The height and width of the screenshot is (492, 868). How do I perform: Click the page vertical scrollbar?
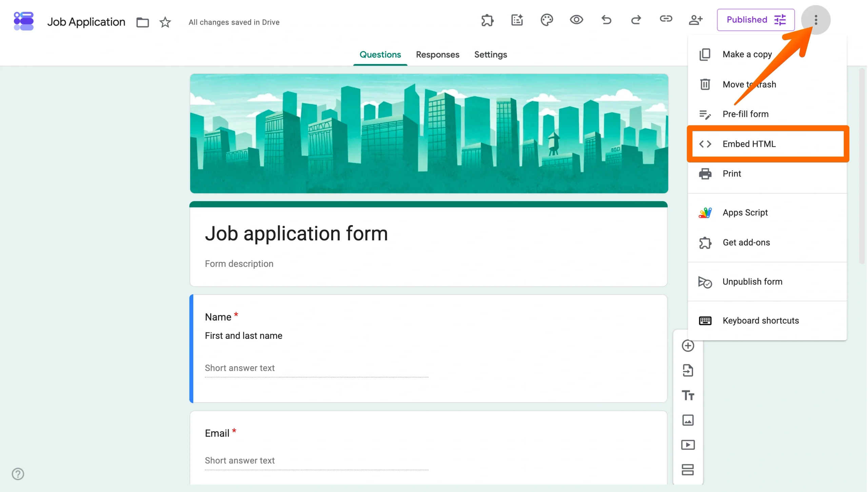pos(862,166)
